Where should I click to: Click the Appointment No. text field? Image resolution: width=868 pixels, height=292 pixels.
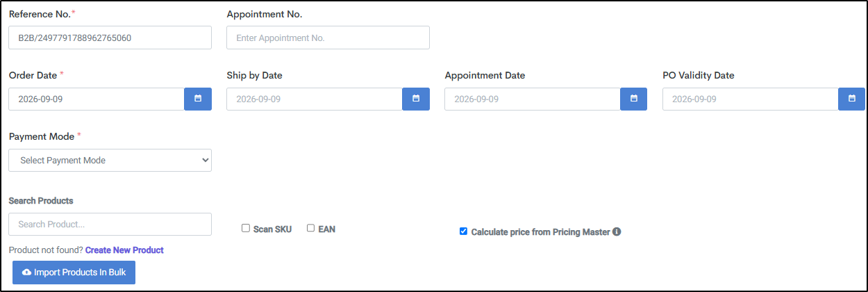[328, 38]
